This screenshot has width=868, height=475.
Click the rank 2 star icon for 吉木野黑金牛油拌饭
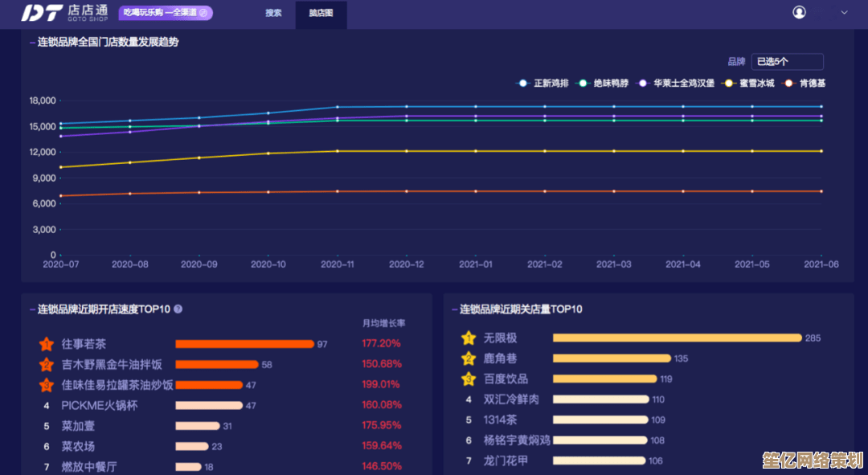(x=47, y=365)
